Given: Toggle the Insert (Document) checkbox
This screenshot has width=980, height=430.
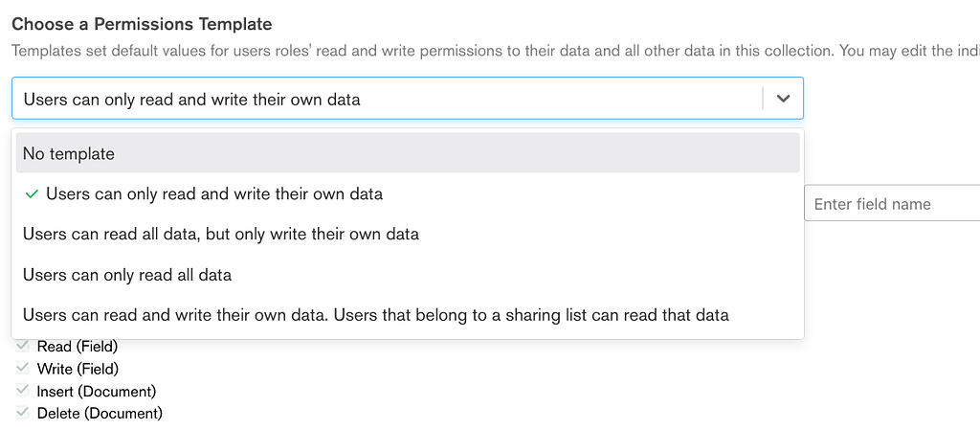Looking at the screenshot, I should point(23,391).
